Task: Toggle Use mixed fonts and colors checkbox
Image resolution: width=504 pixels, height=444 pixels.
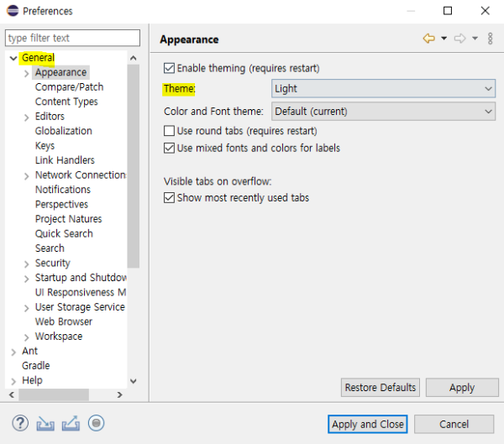Action: pos(169,148)
